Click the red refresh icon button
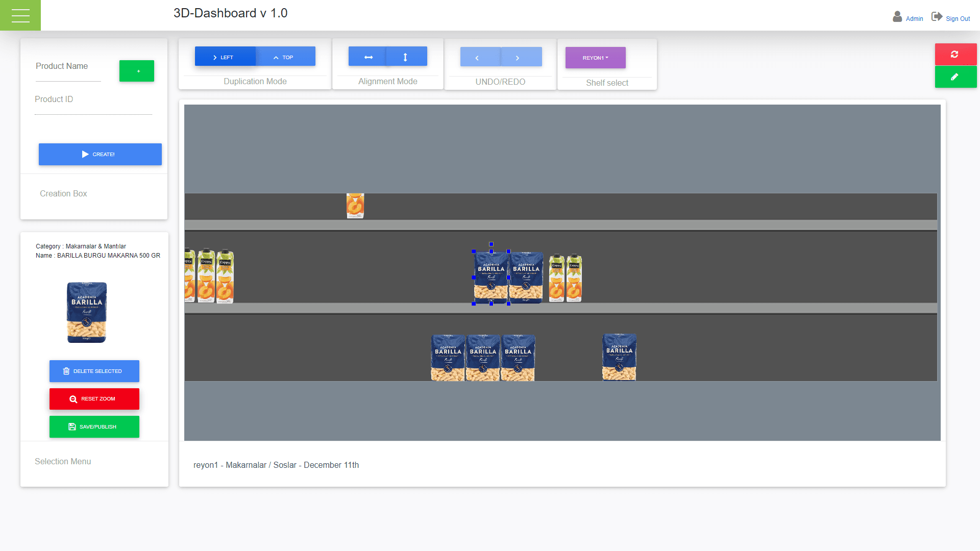This screenshot has width=980, height=551. pos(955,54)
